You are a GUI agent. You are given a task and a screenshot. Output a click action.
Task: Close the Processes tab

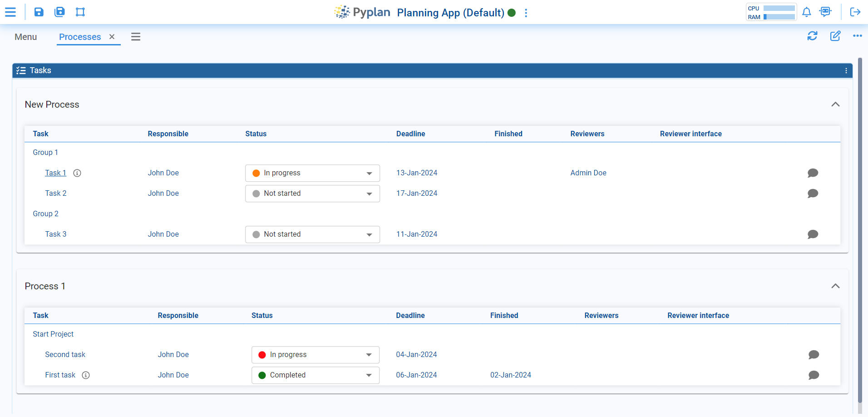click(x=112, y=37)
